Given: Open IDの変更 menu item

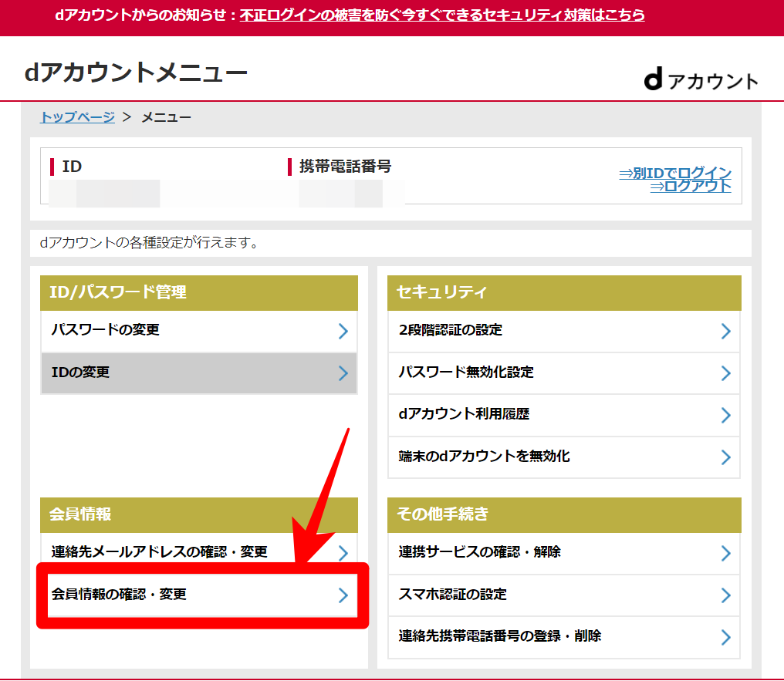Looking at the screenshot, I should click(199, 373).
